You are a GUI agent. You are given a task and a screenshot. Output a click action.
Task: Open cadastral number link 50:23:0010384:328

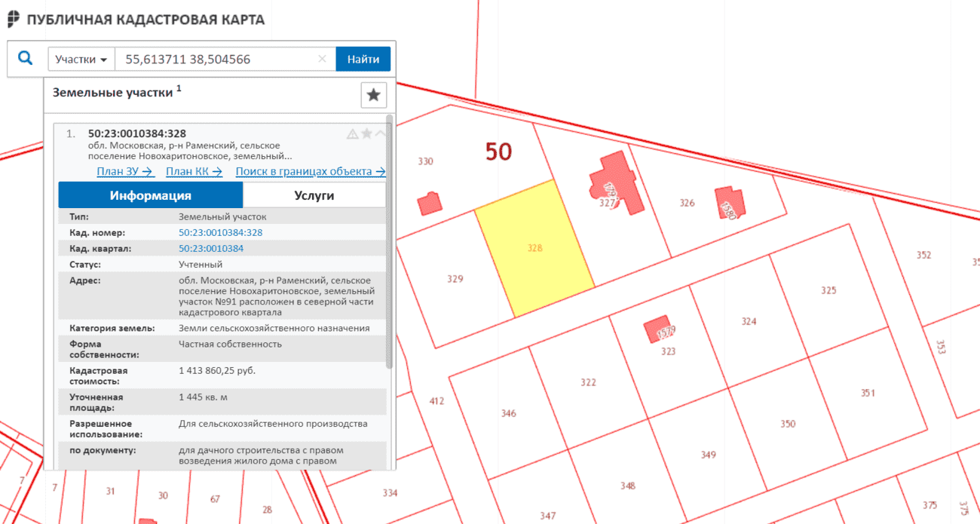[221, 232]
